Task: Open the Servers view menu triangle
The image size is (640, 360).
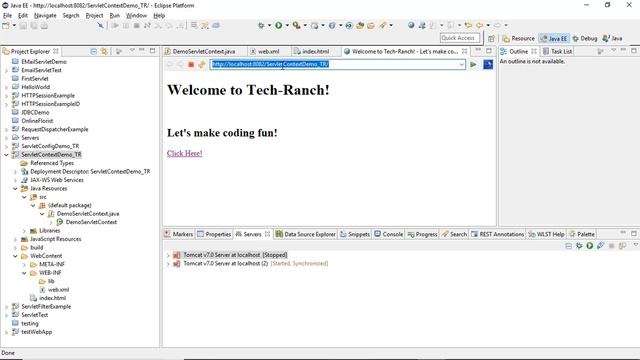Action: [636, 245]
